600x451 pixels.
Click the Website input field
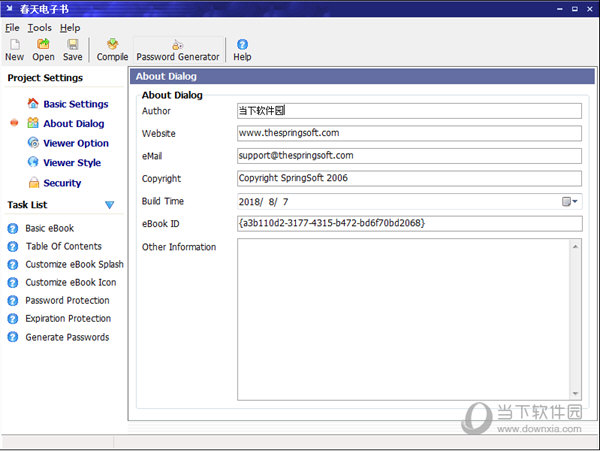(409, 133)
